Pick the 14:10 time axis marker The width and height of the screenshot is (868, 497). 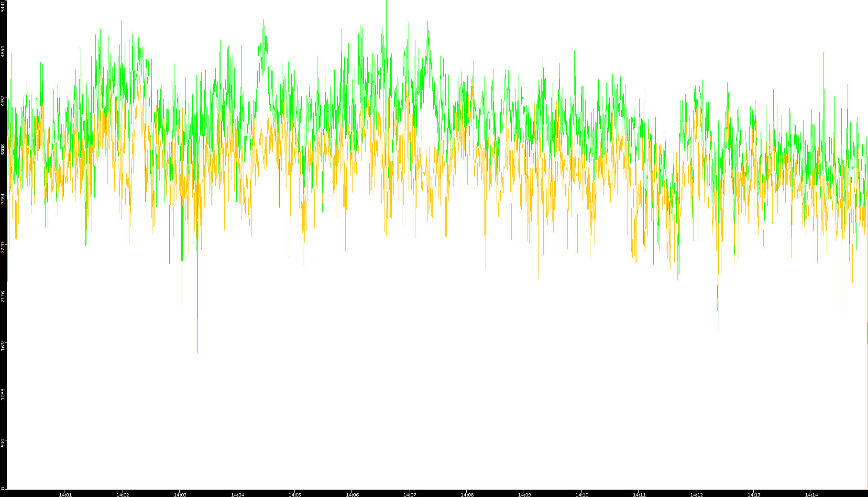tap(582, 495)
